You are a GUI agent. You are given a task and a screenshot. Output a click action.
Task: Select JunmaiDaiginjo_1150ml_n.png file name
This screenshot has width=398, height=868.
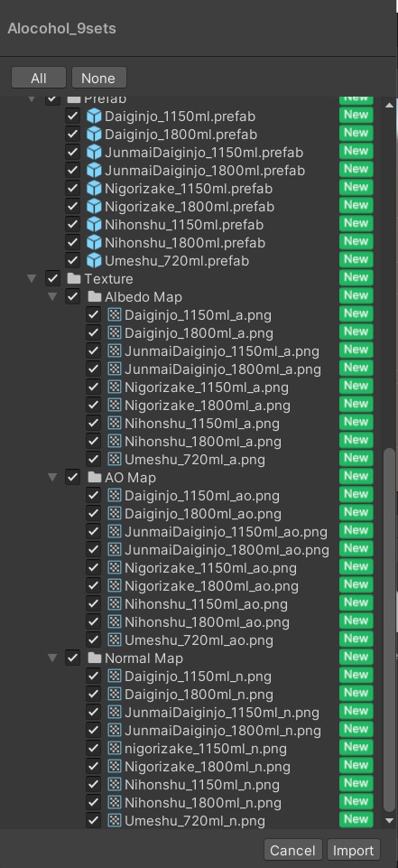pos(222,712)
